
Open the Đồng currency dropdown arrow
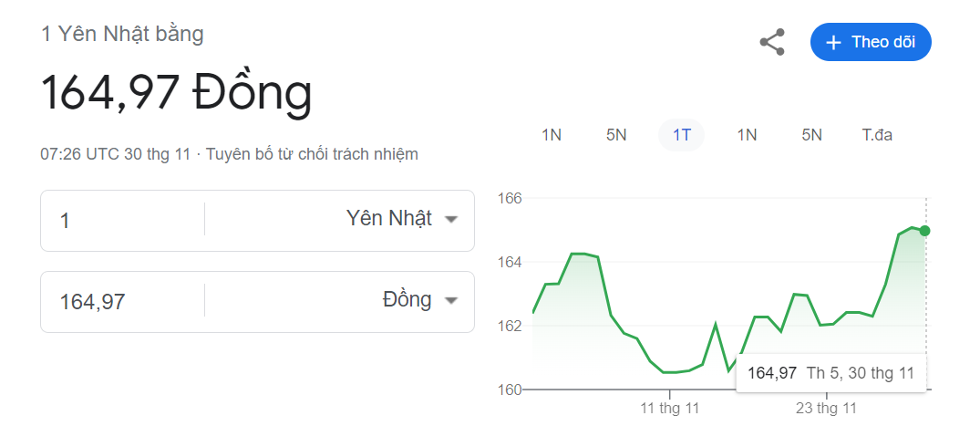click(451, 301)
